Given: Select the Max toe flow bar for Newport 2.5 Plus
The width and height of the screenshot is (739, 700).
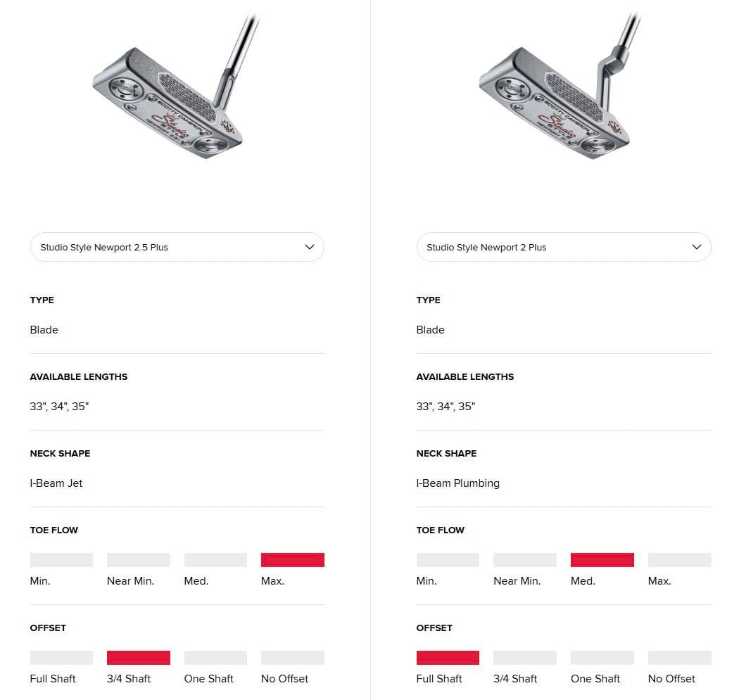Looking at the screenshot, I should (292, 559).
